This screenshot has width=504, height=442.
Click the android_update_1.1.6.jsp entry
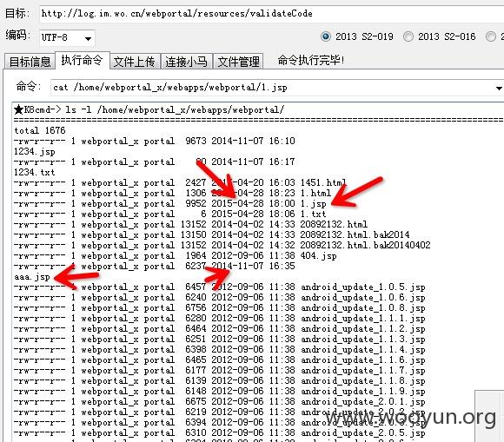363,360
